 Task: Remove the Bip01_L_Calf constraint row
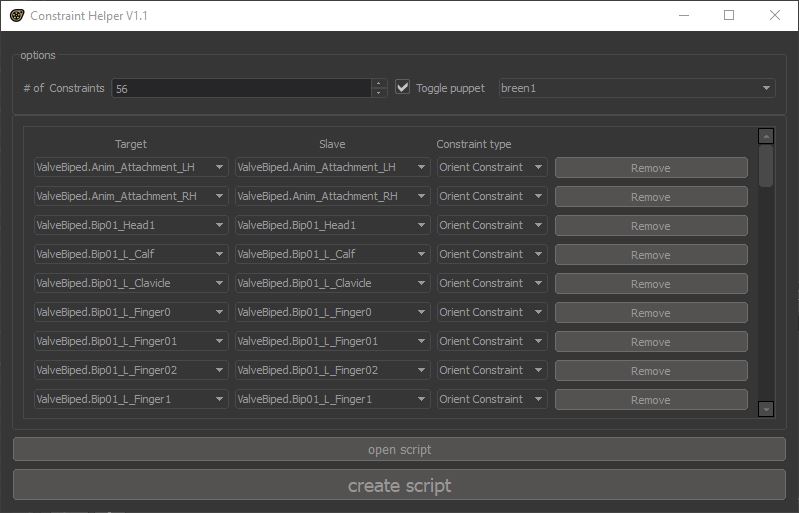point(651,255)
